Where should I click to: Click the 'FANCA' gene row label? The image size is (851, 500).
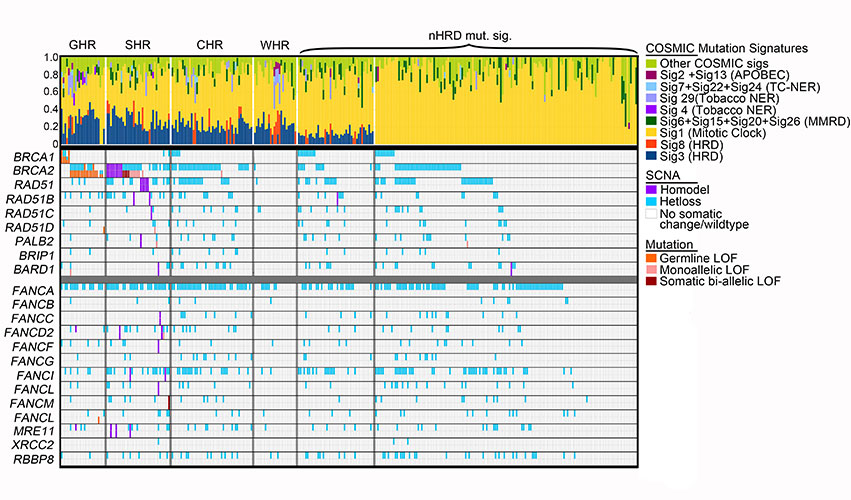coord(34,291)
